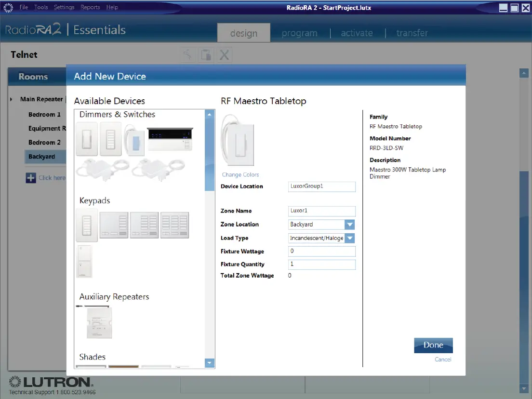
Task: Select the tabletop keypad with two button columns
Action: [144, 226]
